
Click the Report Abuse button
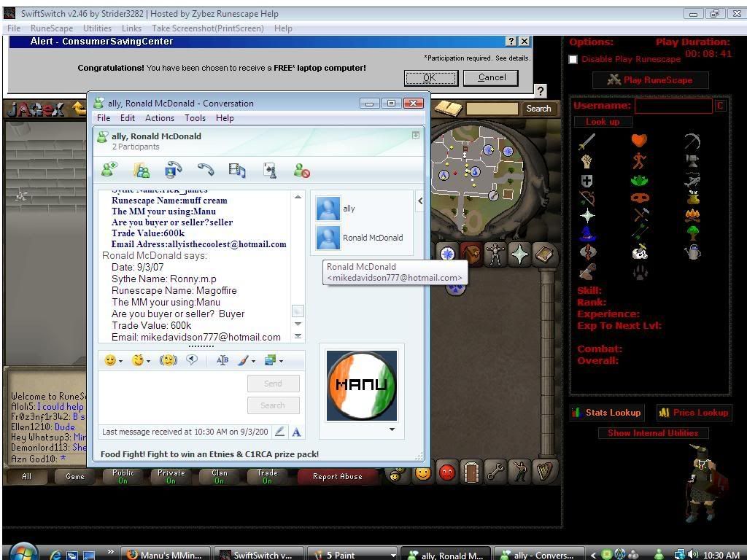point(338,476)
